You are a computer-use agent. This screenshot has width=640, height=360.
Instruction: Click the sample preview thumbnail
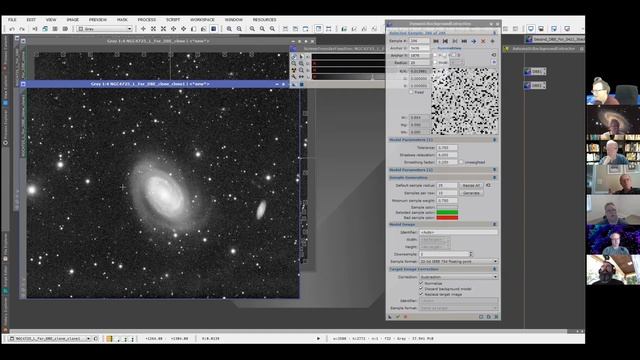pos(465,101)
